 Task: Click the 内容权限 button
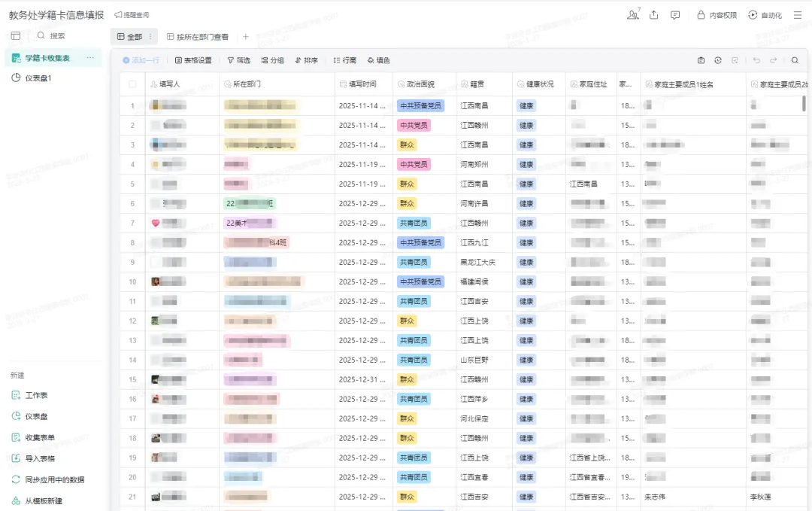tap(717, 15)
